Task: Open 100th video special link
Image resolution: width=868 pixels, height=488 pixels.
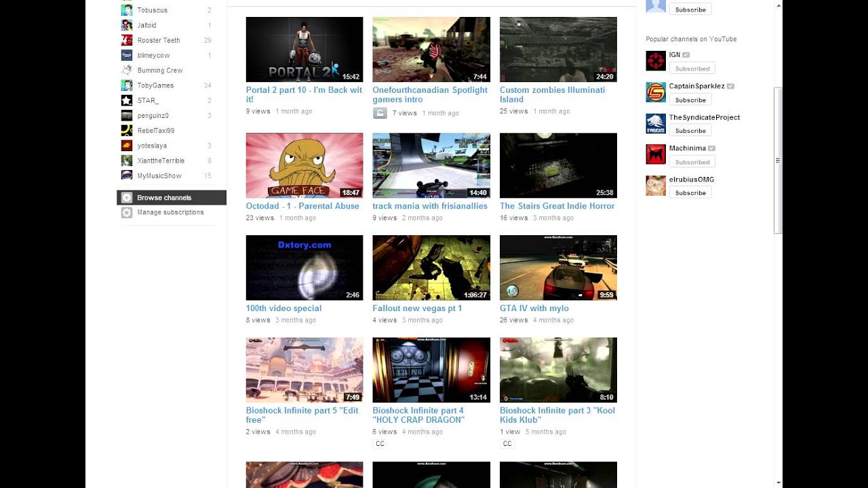Action: 283,308
